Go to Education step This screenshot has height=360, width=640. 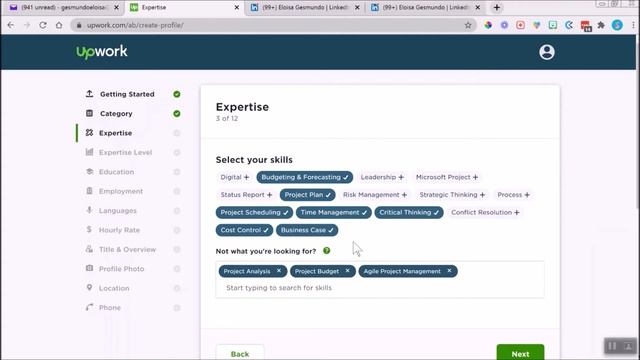pos(116,172)
